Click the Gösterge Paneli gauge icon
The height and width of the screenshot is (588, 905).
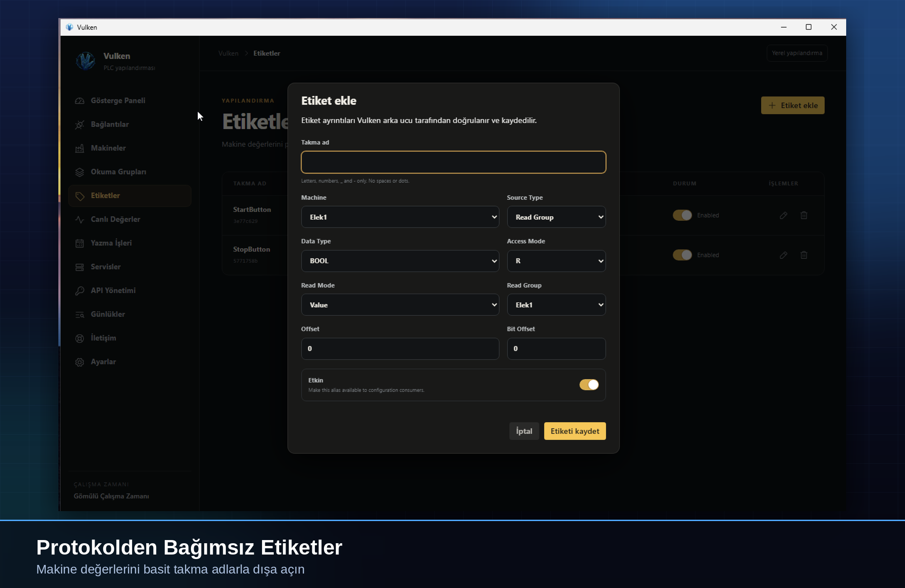click(80, 101)
